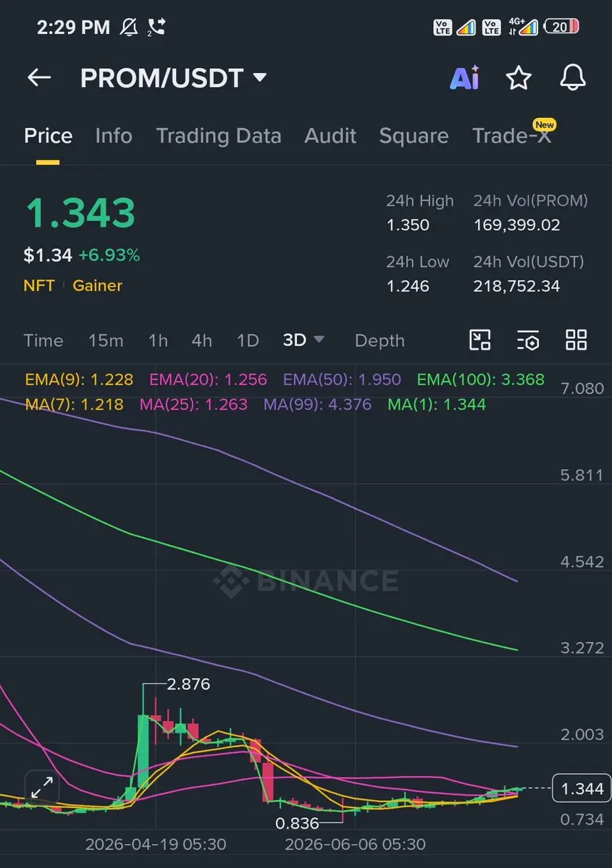Tap the EMA(20): 1.256 indicator label
612x868 pixels.
click(x=209, y=379)
